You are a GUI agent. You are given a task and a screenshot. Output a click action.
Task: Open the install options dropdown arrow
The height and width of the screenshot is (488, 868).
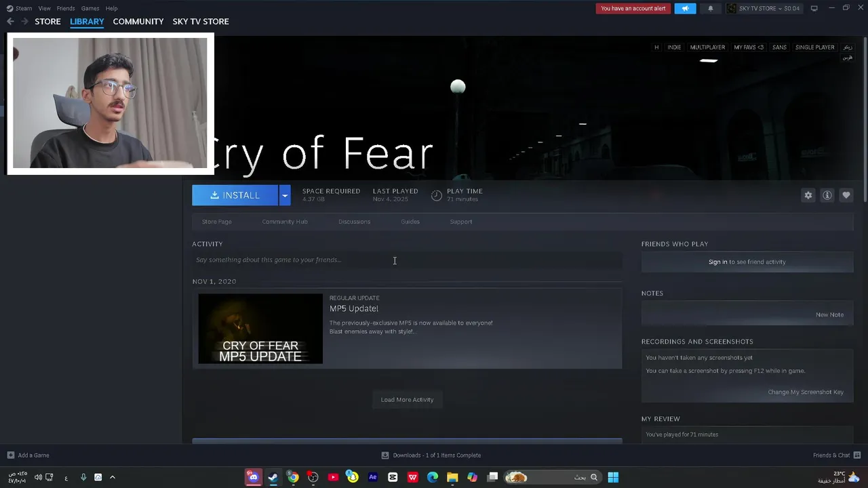tap(285, 195)
